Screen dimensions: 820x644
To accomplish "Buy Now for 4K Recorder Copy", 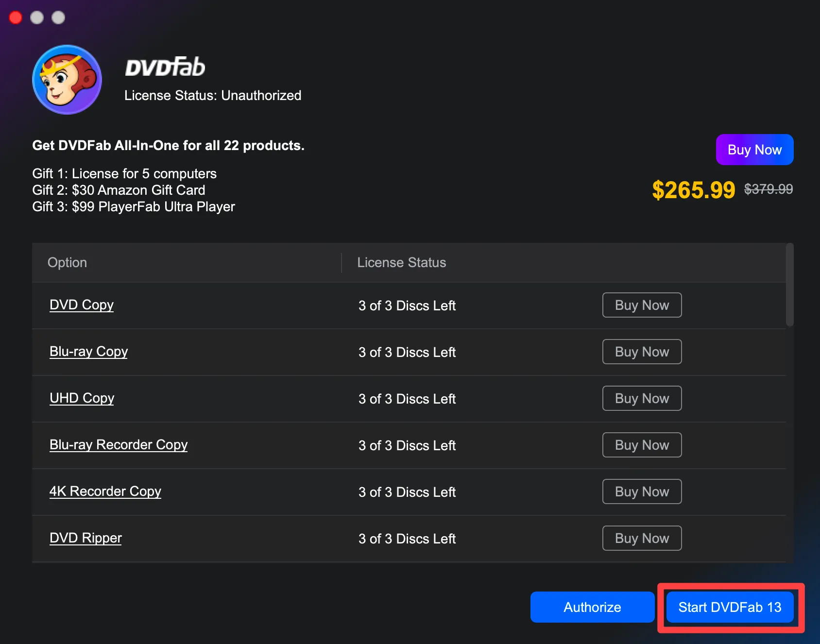I will (x=642, y=491).
